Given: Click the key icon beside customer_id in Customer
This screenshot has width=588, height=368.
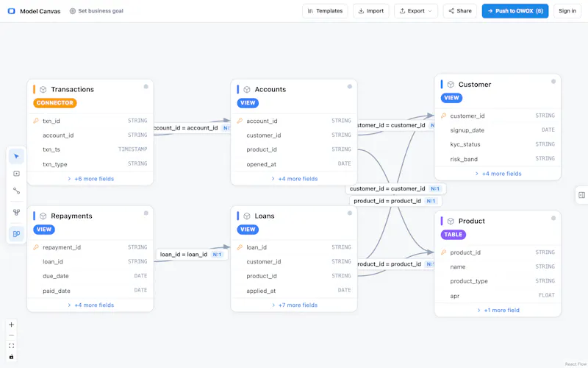Looking at the screenshot, I should (x=444, y=116).
